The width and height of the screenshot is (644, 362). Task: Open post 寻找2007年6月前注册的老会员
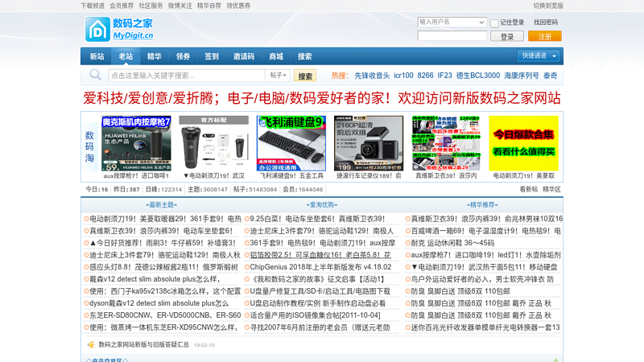click(320, 327)
